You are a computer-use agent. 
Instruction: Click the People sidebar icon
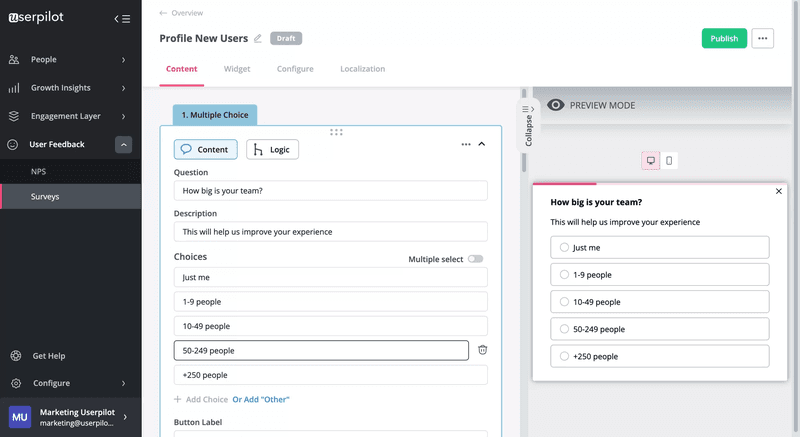(14, 60)
